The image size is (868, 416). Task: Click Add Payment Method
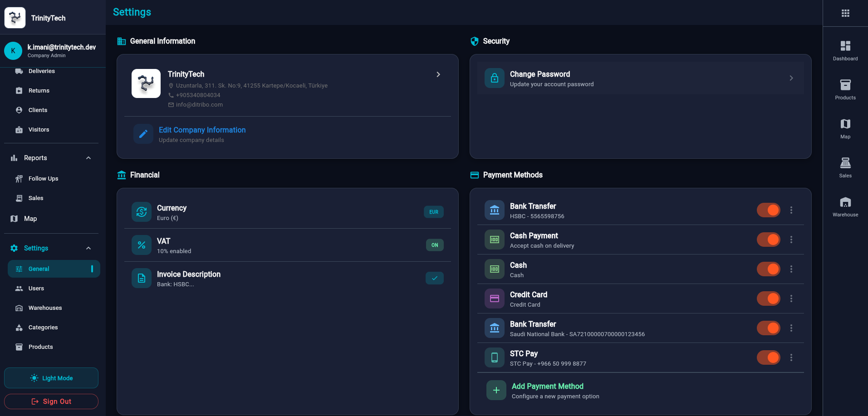[x=547, y=386]
